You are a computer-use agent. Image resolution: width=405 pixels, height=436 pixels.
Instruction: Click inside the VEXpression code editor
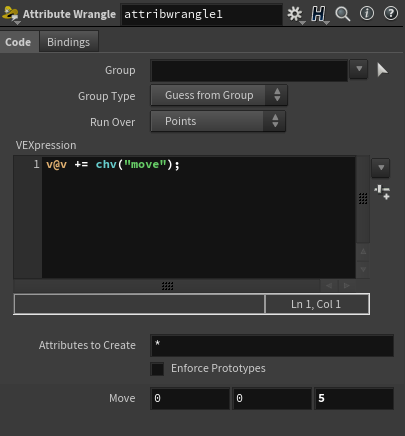[x=198, y=217]
